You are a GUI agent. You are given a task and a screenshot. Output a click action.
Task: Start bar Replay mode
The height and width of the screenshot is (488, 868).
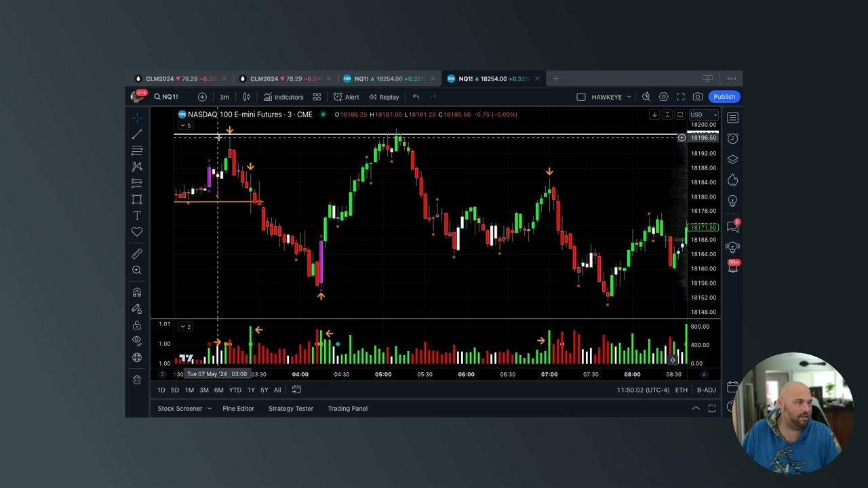(x=384, y=97)
